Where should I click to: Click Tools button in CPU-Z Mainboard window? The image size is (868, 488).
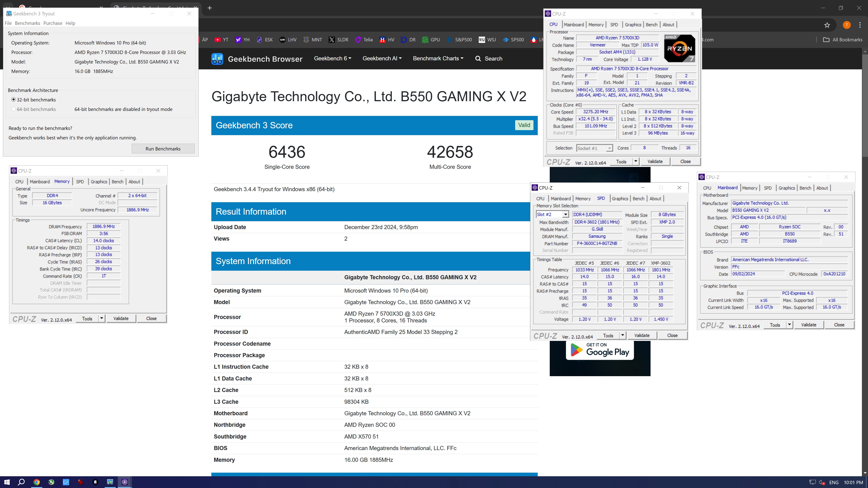pos(775,325)
